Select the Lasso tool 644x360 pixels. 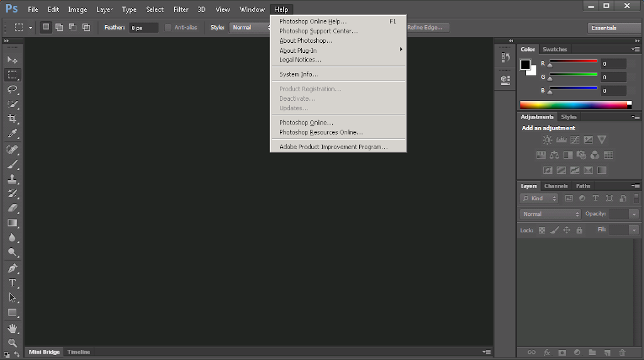(x=13, y=89)
